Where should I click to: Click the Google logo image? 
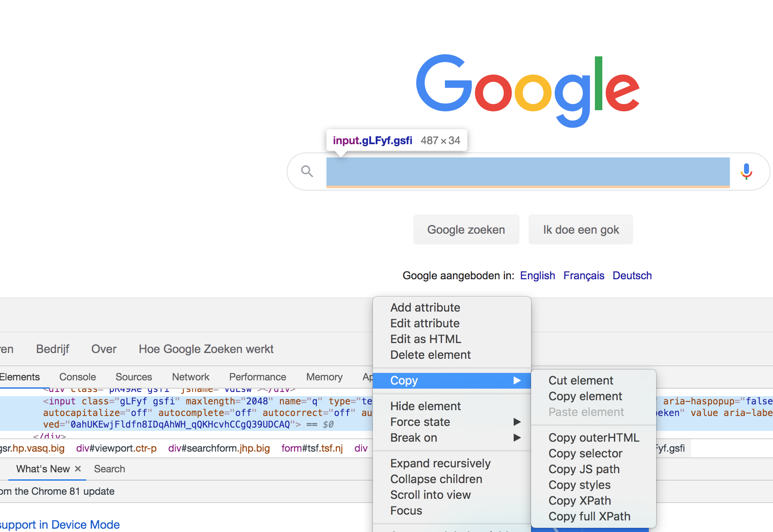tap(528, 90)
